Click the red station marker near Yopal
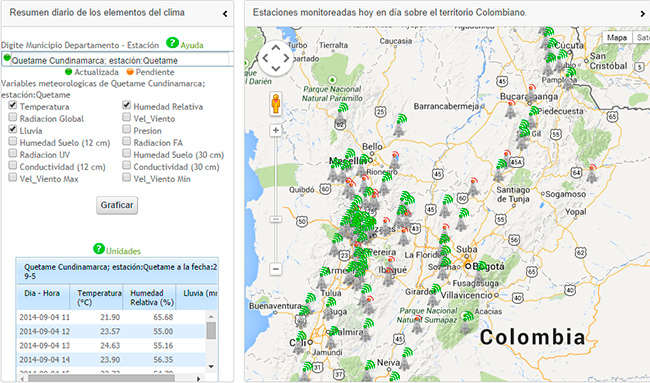Screen dimensions: 650x383 tap(592, 174)
